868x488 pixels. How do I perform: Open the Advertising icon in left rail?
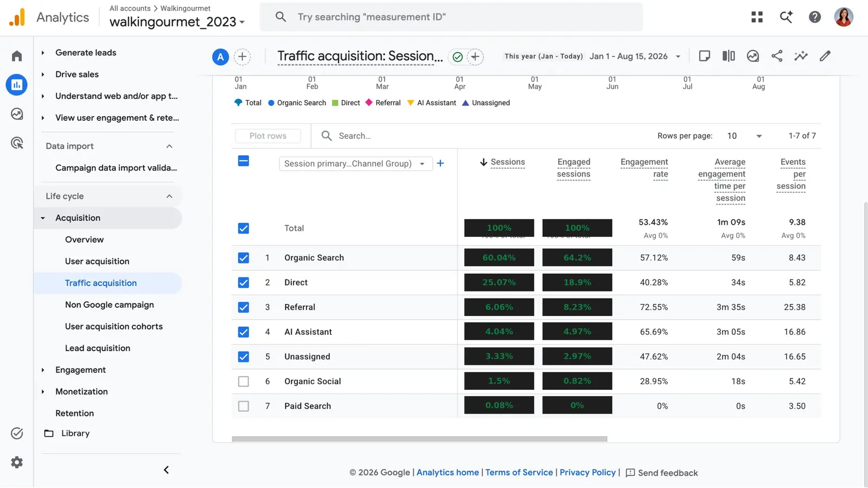[17, 143]
